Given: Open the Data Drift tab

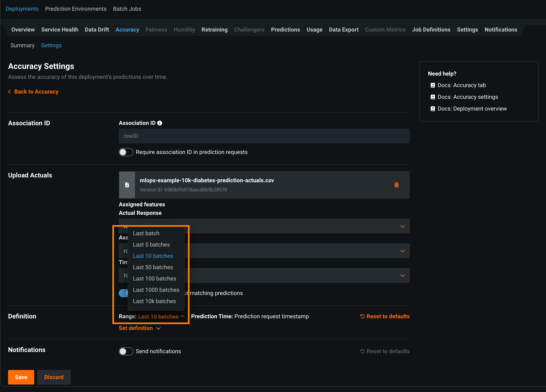Looking at the screenshot, I should [x=97, y=30].
